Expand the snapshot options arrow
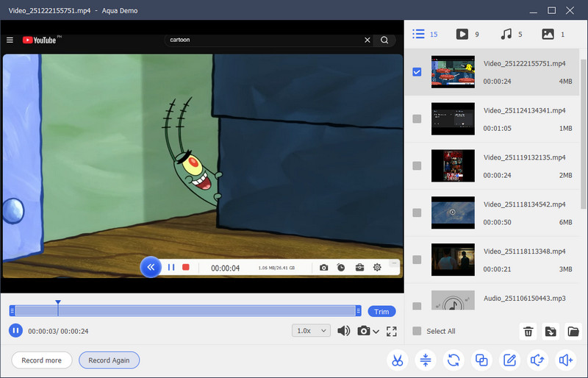The height and width of the screenshot is (378, 588). [x=376, y=332]
